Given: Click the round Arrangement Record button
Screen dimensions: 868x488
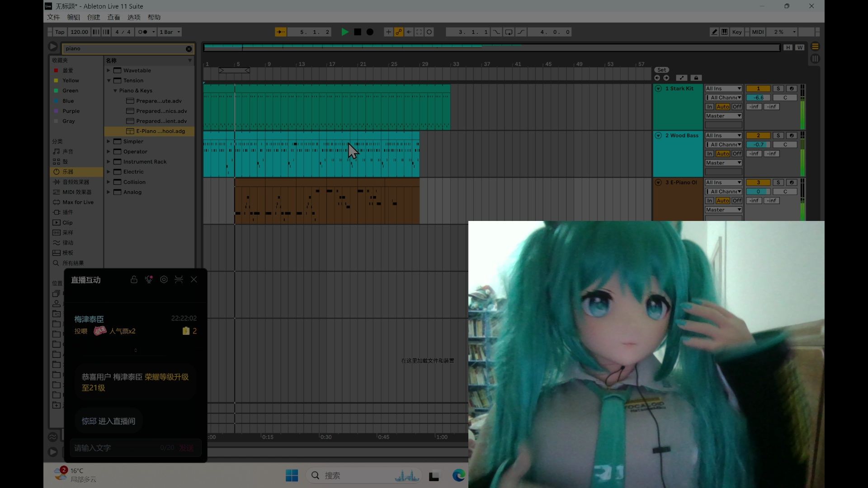Looking at the screenshot, I should [x=370, y=32].
